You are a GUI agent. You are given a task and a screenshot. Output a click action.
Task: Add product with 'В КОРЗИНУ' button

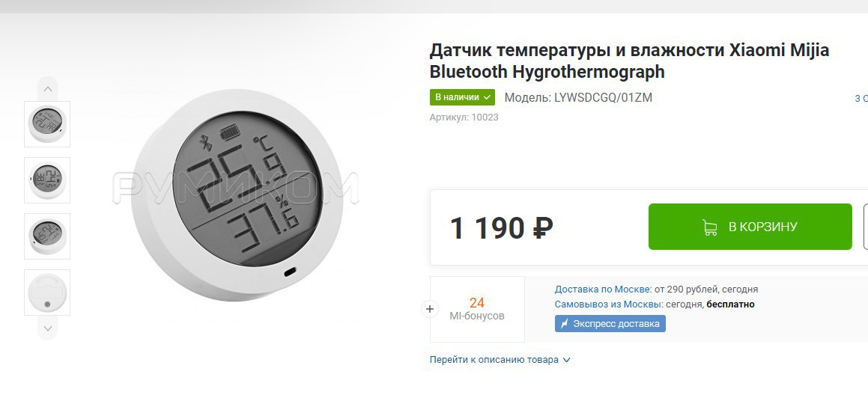tap(750, 227)
